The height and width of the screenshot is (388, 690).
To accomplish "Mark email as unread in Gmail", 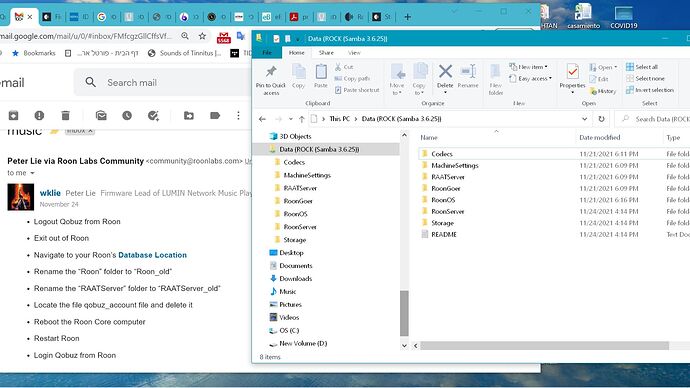I will click(101, 115).
